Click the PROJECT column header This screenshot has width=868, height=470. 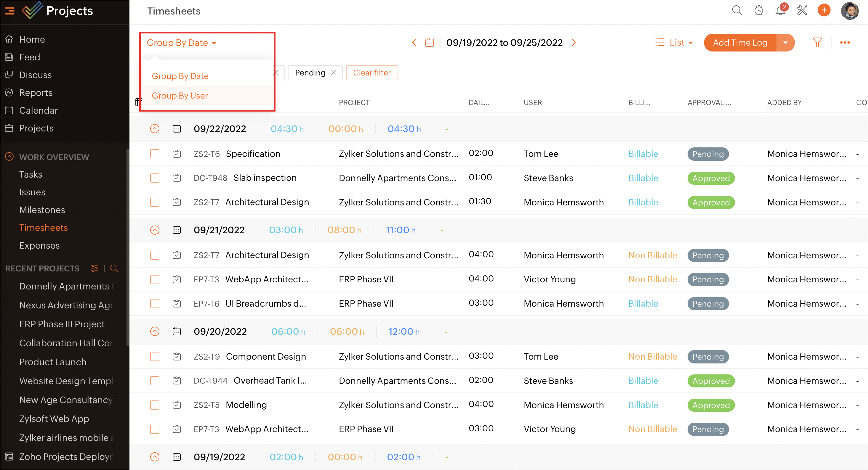(354, 103)
